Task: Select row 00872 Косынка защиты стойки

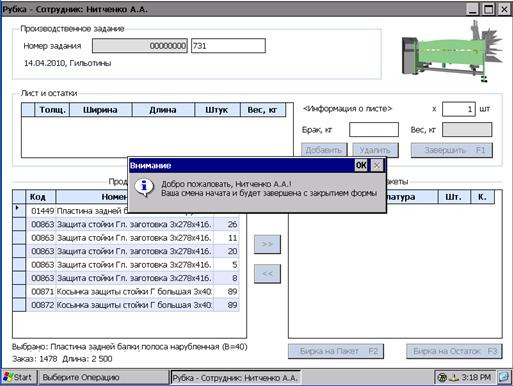Action: (133, 305)
